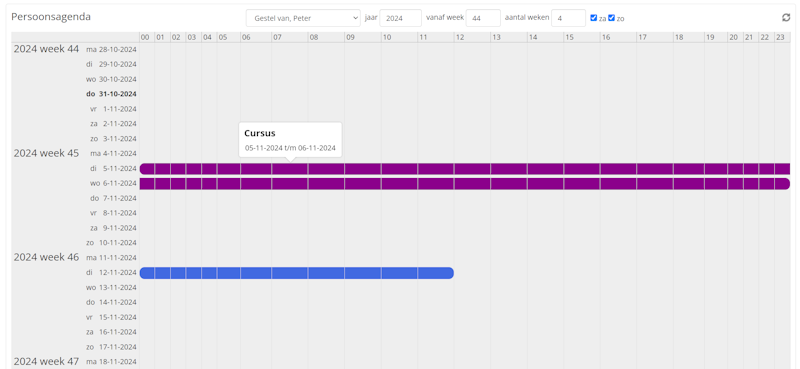Click the 23 hour column header
The width and height of the screenshot is (800, 369).
click(x=782, y=37)
